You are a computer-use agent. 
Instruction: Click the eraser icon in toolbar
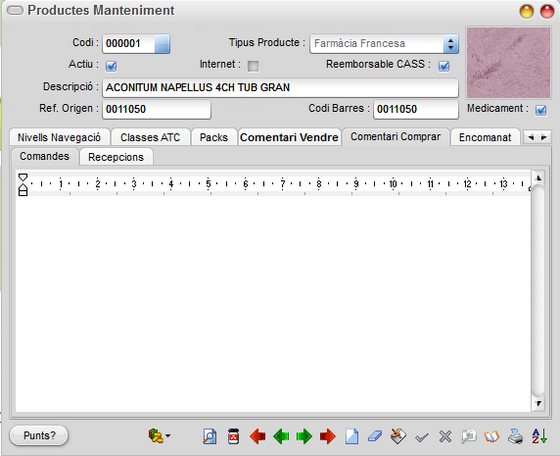click(x=375, y=436)
